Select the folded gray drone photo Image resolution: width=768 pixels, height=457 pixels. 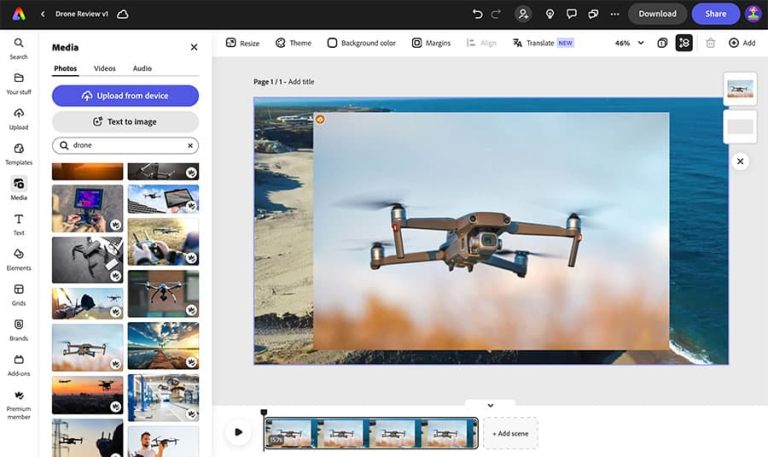pyautogui.click(x=88, y=260)
